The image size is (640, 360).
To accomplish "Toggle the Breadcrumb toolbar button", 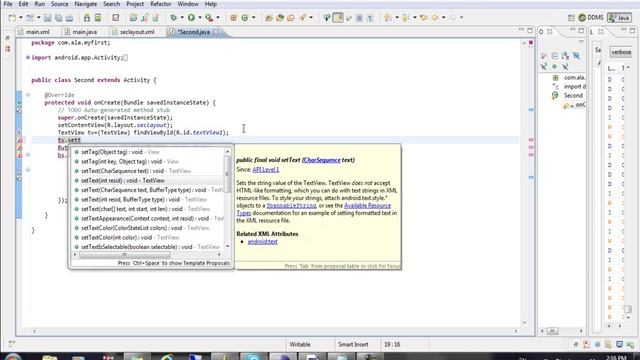I will [327, 18].
